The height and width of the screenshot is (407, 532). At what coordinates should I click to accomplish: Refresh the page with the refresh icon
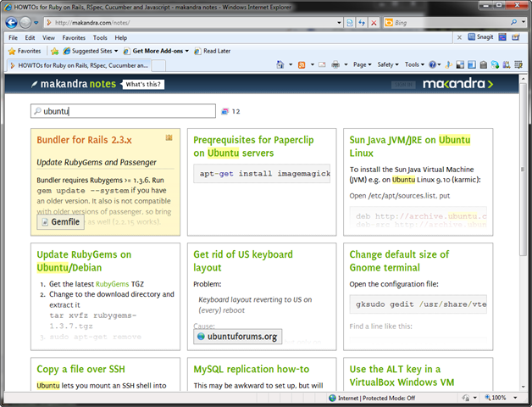click(362, 23)
